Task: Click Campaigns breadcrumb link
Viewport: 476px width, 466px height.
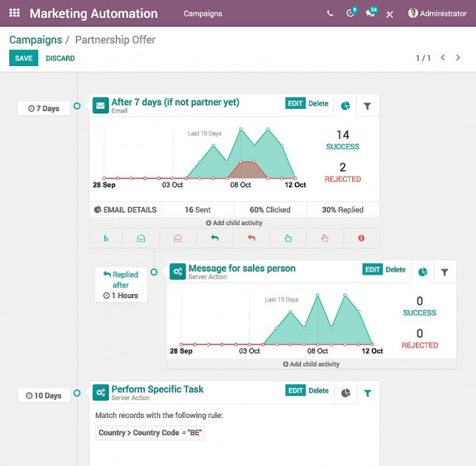Action: coord(35,40)
